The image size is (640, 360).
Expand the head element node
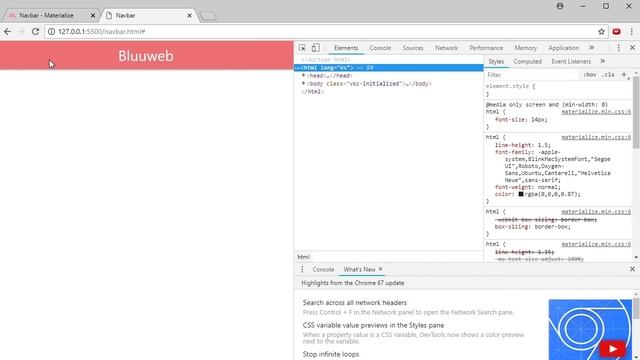click(303, 76)
